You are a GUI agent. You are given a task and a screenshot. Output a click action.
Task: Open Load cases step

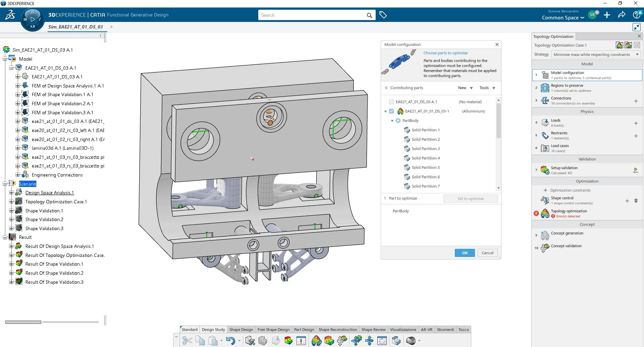(x=587, y=148)
